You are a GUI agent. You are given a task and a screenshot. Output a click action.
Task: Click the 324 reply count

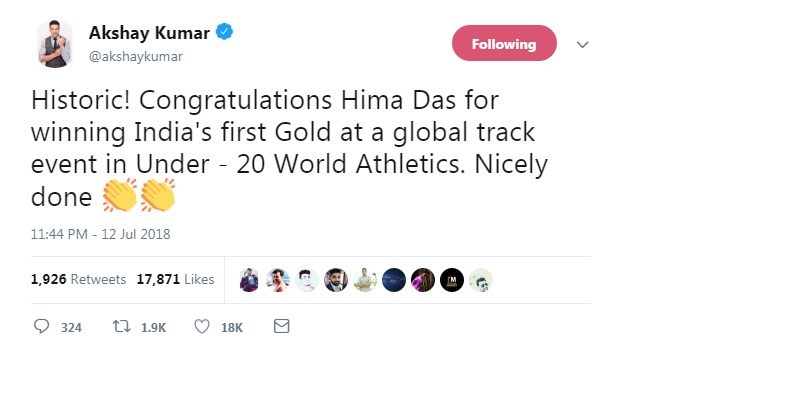click(70, 327)
